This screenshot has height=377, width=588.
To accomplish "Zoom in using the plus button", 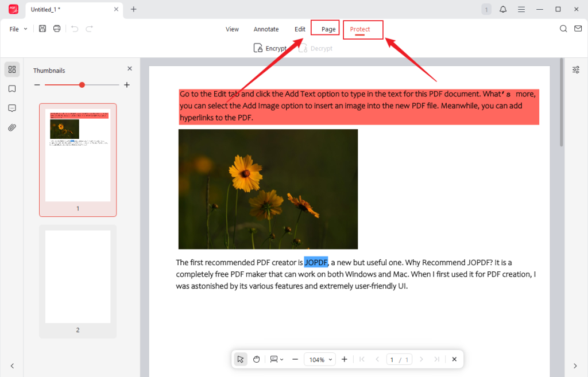I will (344, 359).
